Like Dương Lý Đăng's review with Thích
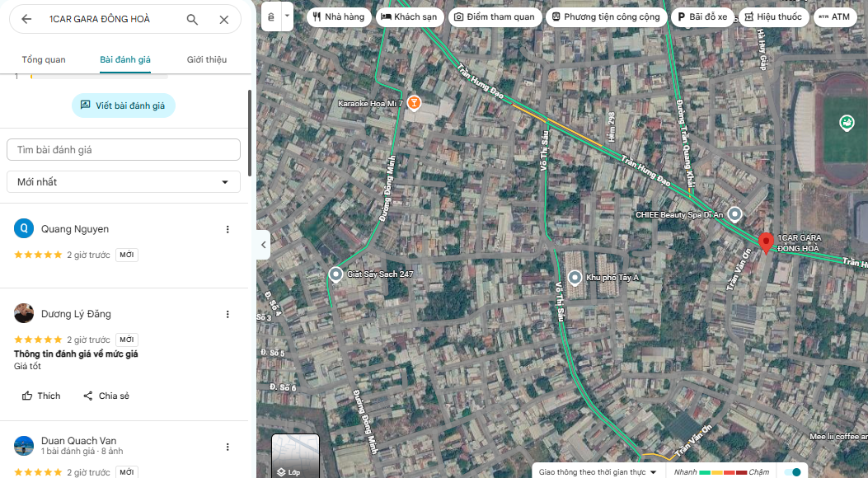Viewport: 868px width, 478px height. point(41,396)
